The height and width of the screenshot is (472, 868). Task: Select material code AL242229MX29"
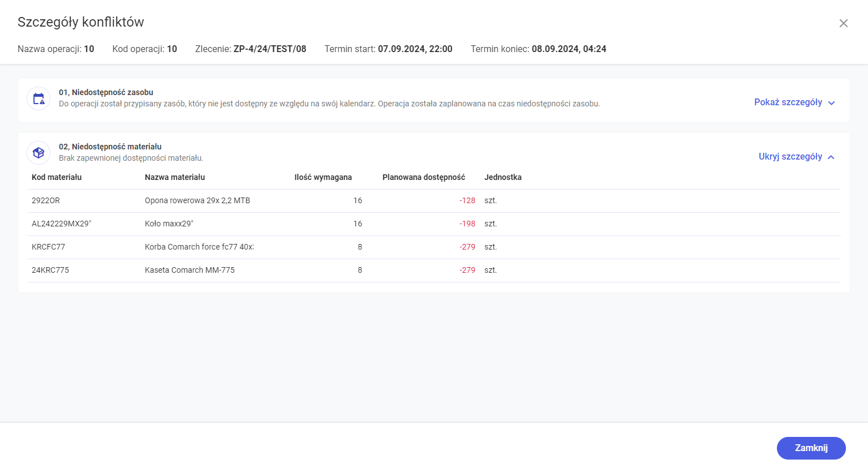pyautogui.click(x=61, y=224)
